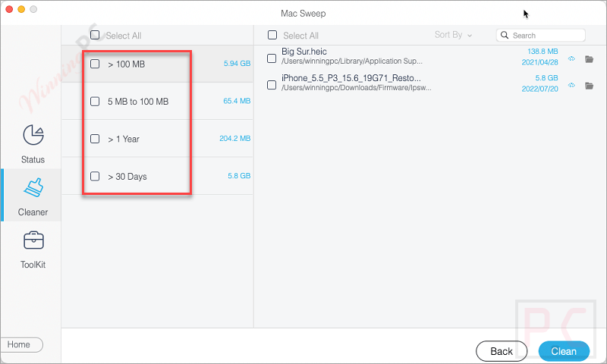607x364 pixels.
Task: Open the Status section in sidebar
Action: point(33,144)
